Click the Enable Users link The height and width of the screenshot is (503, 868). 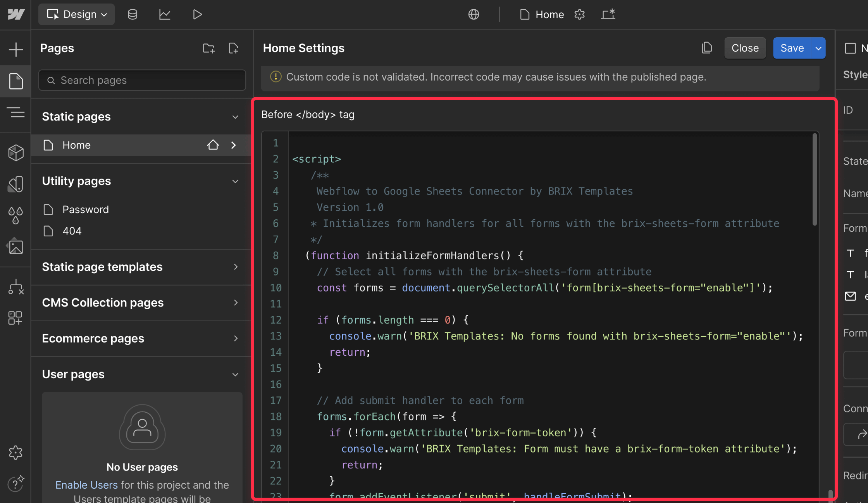point(86,485)
